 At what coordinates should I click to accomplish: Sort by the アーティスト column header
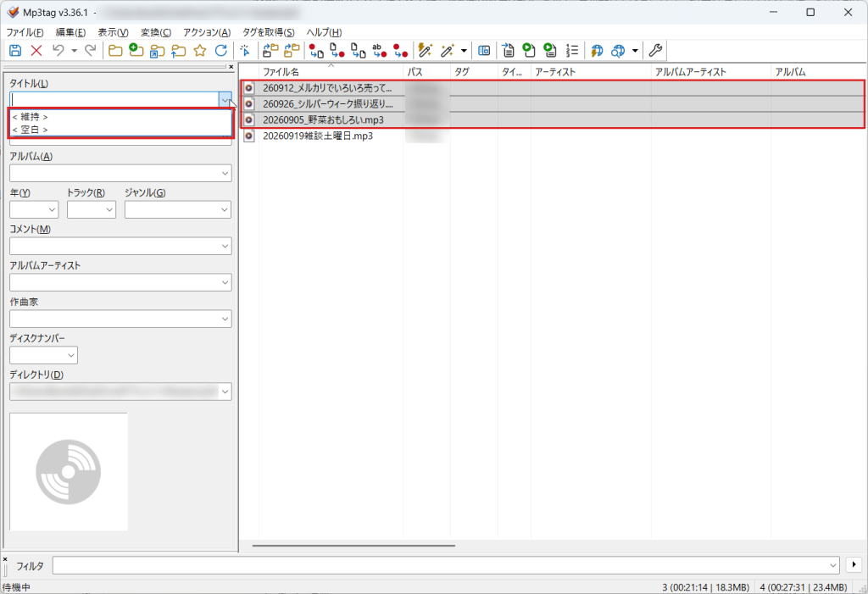(591, 72)
